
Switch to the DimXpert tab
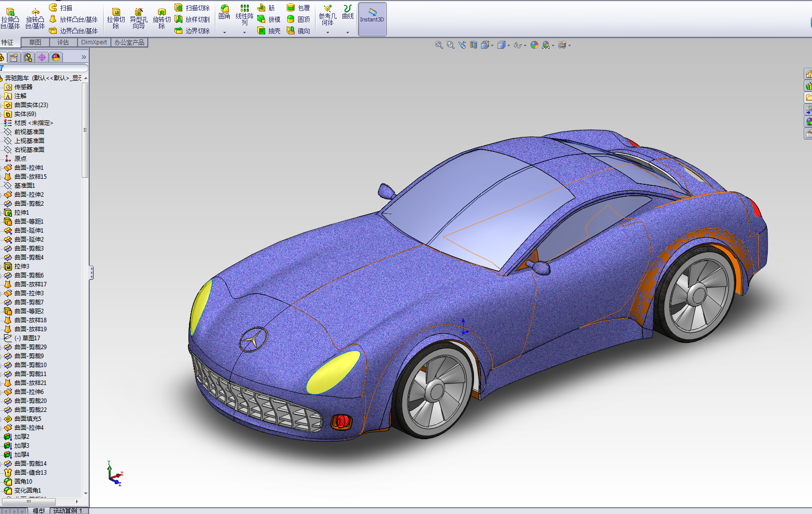(94, 42)
